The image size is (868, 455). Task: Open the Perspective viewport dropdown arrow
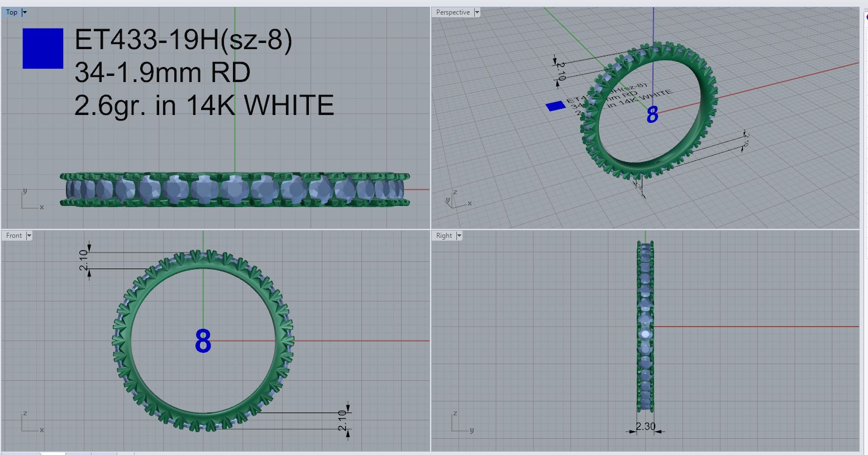(x=477, y=12)
